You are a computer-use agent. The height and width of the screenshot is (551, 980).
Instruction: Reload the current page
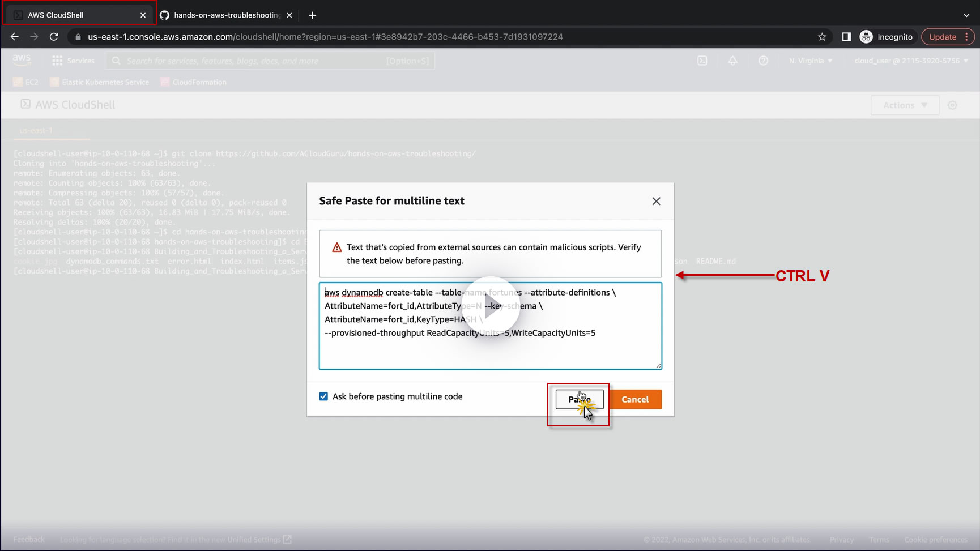54,37
